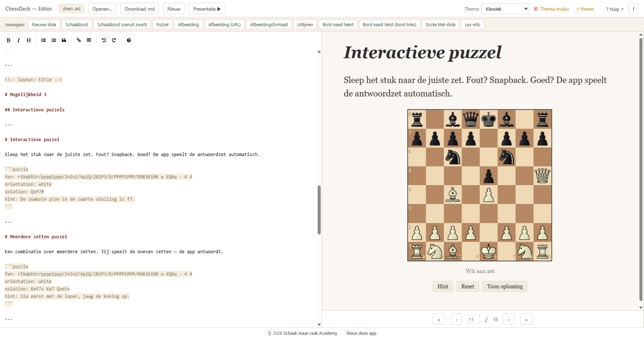Choose Afbeeldingsformaat option

pyautogui.click(x=269, y=25)
